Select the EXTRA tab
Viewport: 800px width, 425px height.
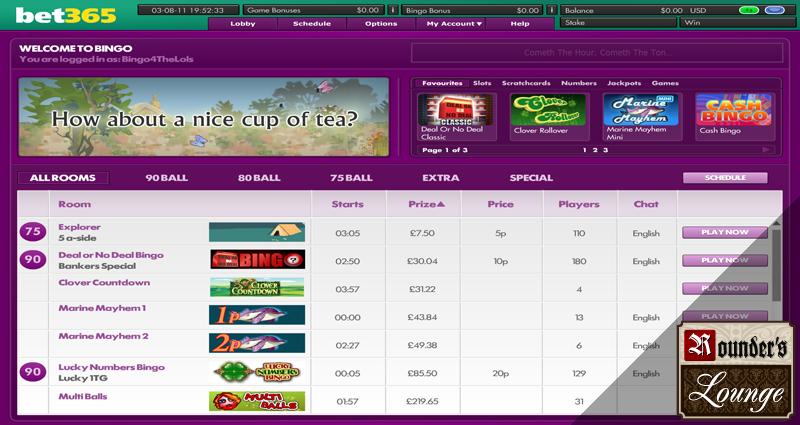441,178
